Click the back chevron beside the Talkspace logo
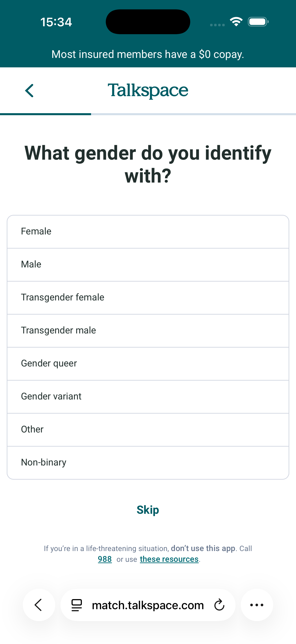This screenshot has height=644, width=296. click(29, 90)
